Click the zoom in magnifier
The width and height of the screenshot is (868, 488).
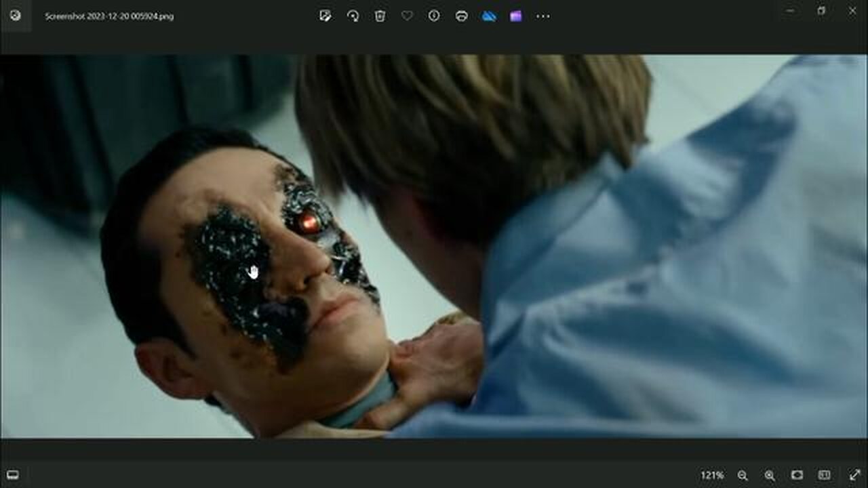770,476
